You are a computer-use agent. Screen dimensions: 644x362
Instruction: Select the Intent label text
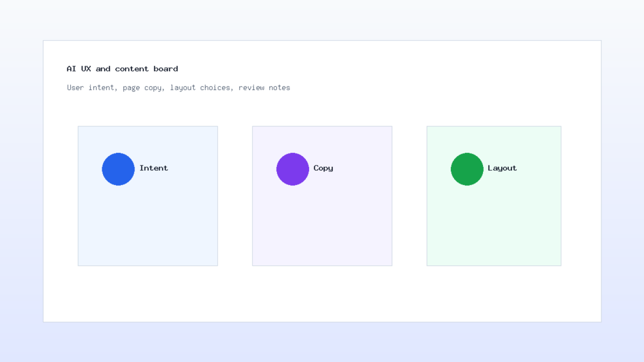(154, 168)
